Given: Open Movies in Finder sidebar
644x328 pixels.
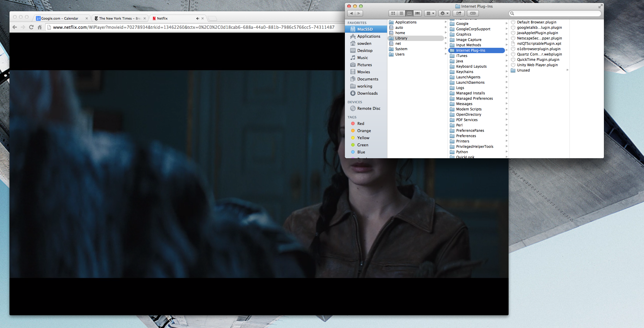Looking at the screenshot, I should (366, 72).
